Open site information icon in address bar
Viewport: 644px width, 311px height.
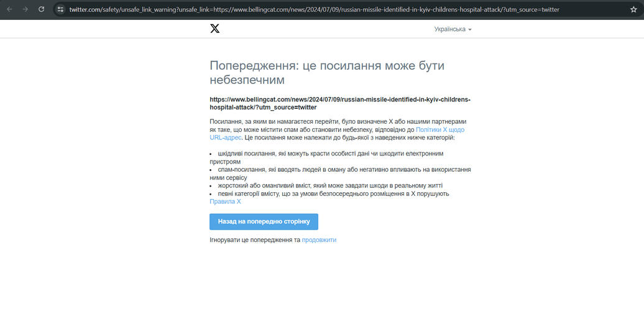coord(60,9)
